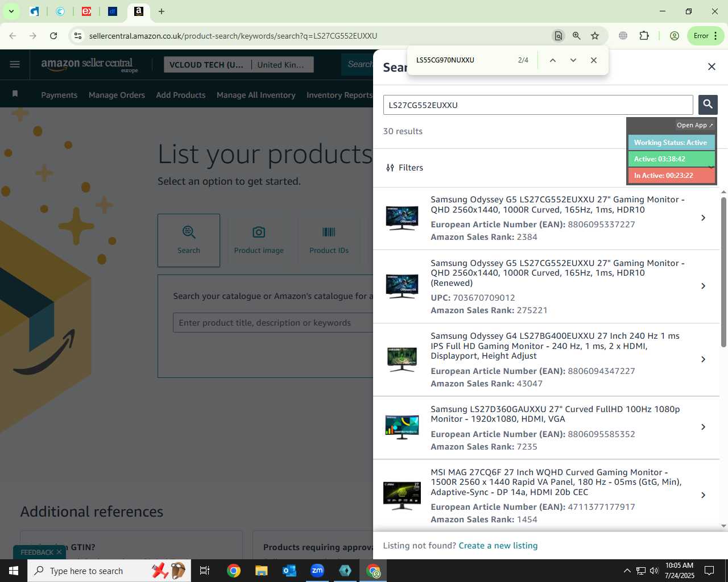The image size is (728, 582).
Task: Bookmark this page with the star icon
Action: 595,36
